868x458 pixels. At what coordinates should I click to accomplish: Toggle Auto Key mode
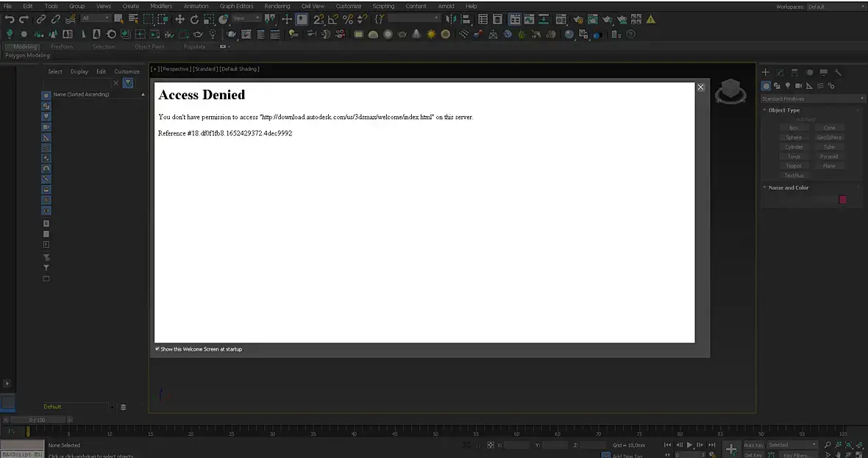(753, 445)
